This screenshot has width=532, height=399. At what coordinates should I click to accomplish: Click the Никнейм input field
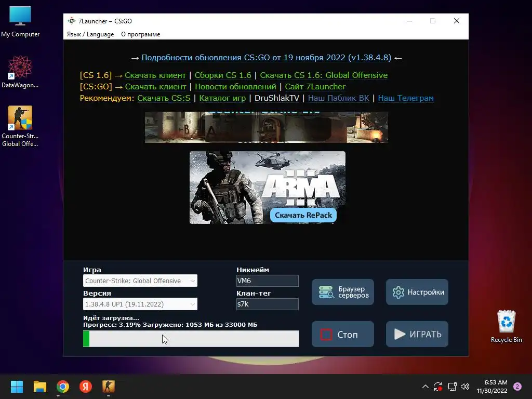268,281
